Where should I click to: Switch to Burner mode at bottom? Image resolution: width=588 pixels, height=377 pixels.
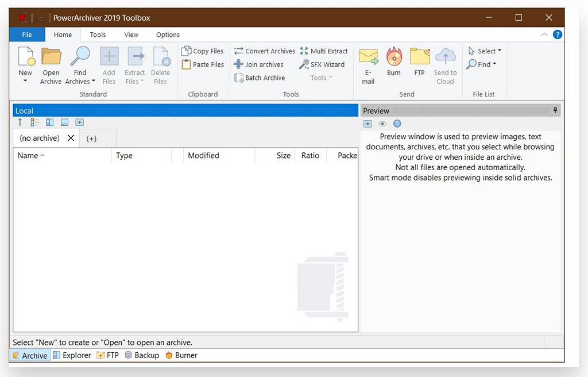point(181,355)
